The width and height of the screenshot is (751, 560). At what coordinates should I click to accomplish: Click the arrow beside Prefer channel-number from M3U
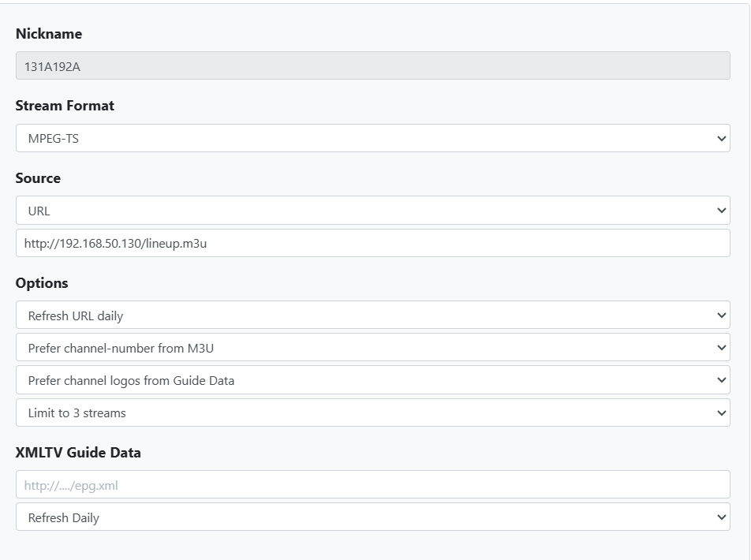(x=721, y=348)
